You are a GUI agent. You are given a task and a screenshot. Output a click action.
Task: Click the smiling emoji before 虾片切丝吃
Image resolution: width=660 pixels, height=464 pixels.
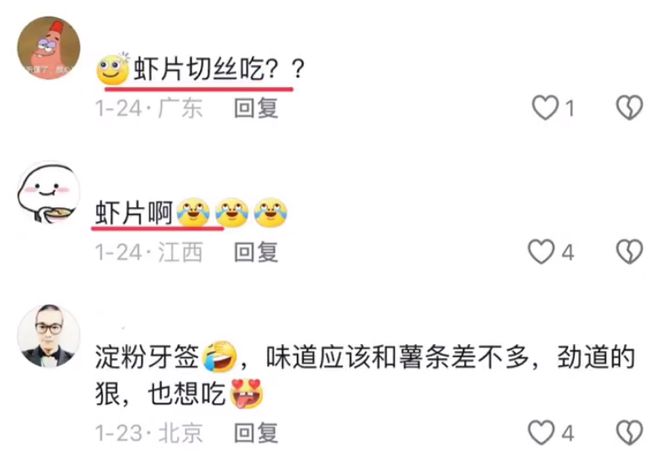tap(113, 68)
